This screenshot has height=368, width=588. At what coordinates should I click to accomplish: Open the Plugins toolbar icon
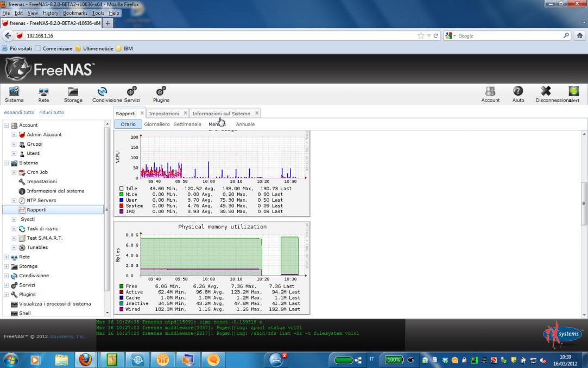pyautogui.click(x=161, y=94)
